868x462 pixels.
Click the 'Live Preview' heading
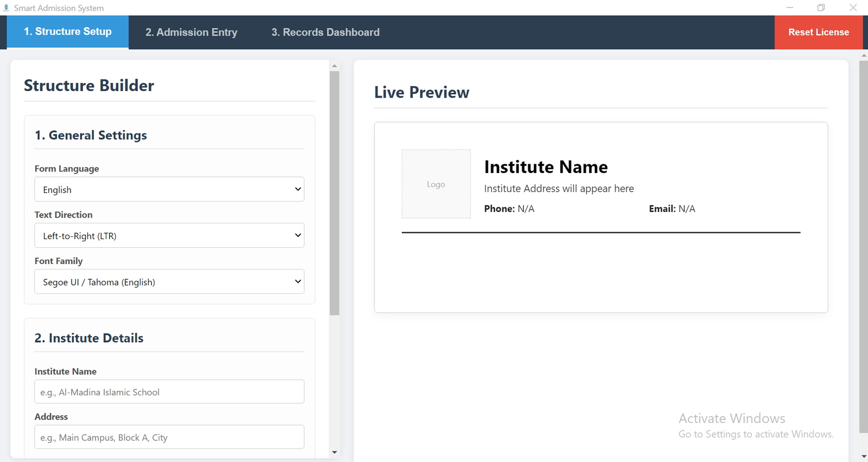(x=422, y=92)
